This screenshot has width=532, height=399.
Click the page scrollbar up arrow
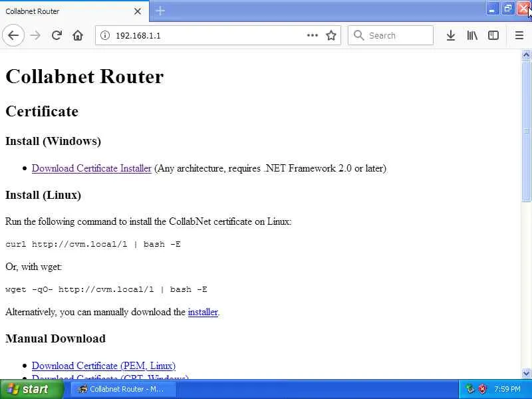pos(526,55)
